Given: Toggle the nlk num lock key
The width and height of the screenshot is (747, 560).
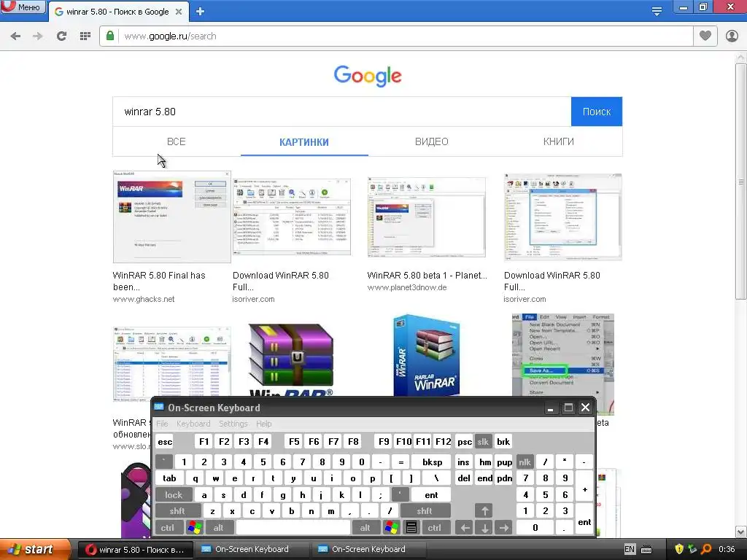Looking at the screenshot, I should pos(525,462).
